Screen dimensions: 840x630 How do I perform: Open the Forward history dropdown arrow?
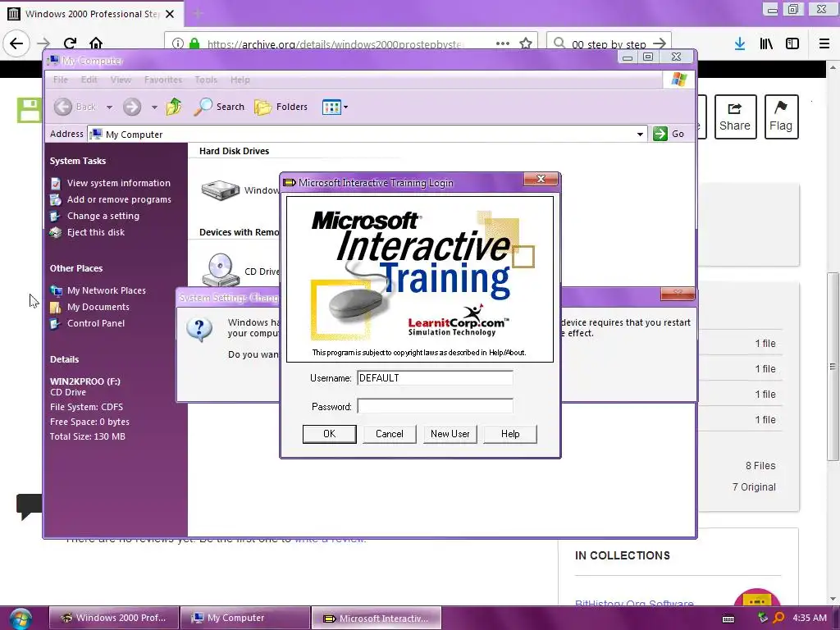pyautogui.click(x=154, y=107)
